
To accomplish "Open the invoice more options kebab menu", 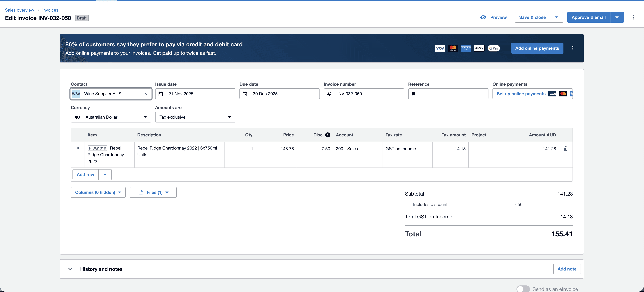I will point(633,17).
